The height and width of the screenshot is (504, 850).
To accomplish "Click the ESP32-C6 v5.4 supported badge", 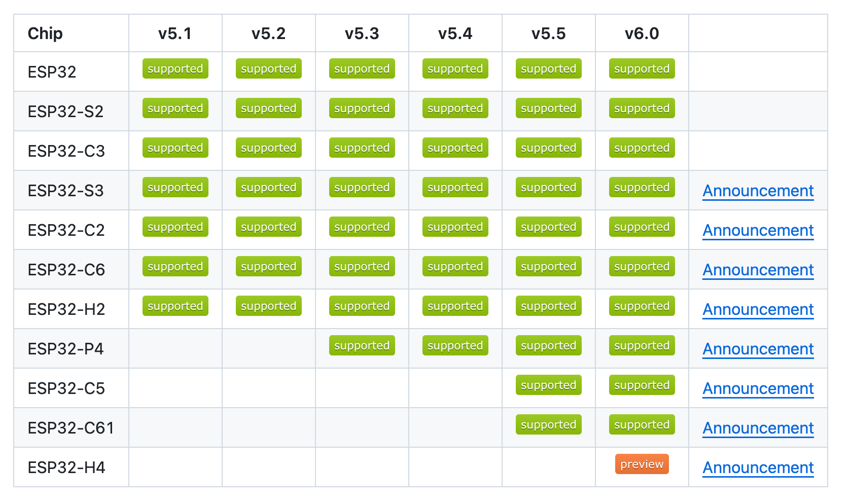I will click(455, 266).
